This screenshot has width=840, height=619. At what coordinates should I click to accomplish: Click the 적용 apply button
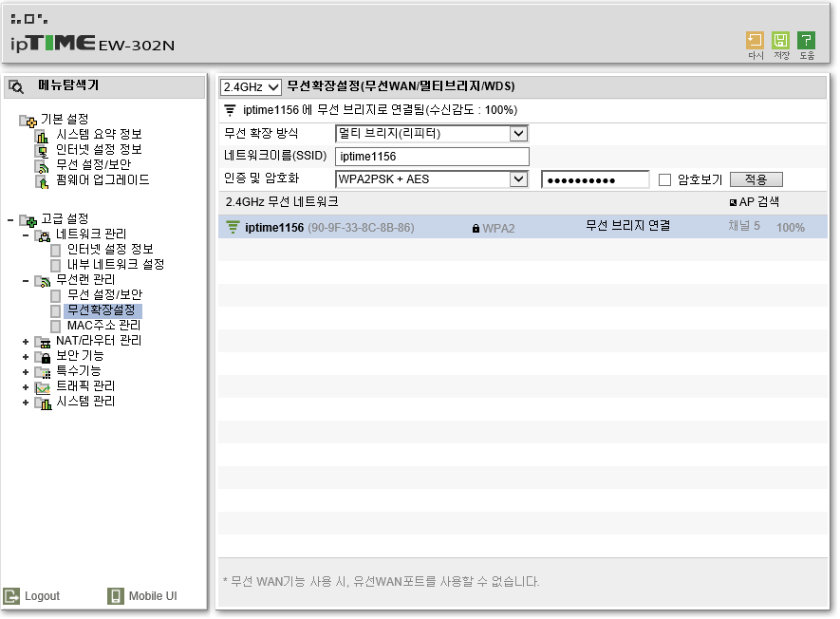click(x=756, y=179)
